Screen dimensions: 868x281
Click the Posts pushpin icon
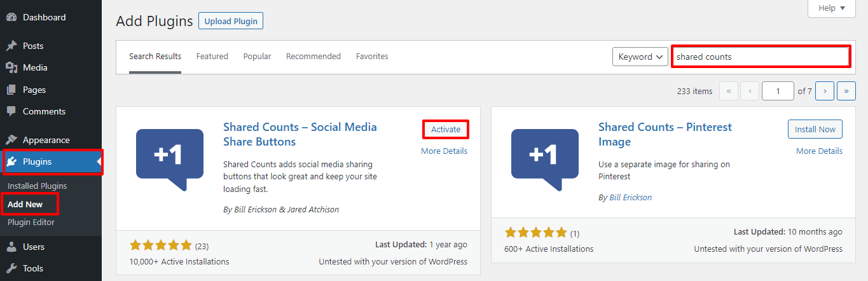11,46
